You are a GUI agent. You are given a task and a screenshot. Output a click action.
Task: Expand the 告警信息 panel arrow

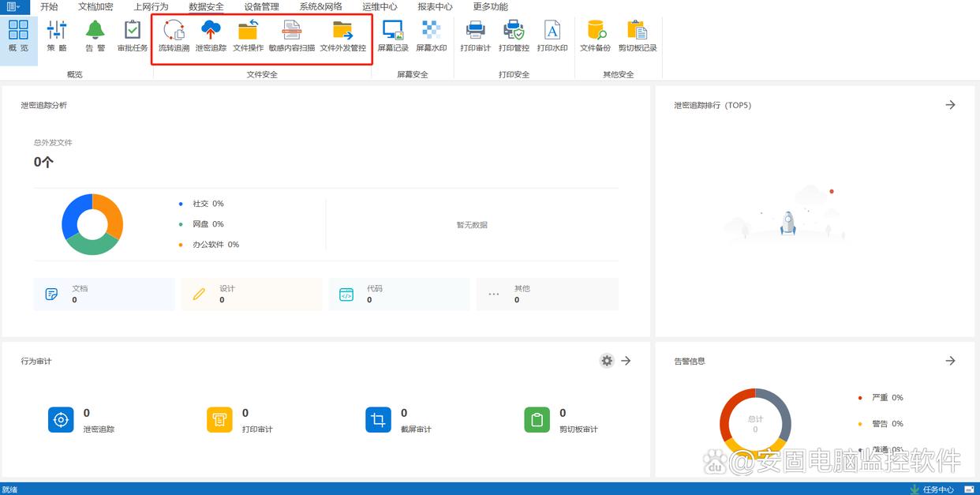(x=950, y=361)
